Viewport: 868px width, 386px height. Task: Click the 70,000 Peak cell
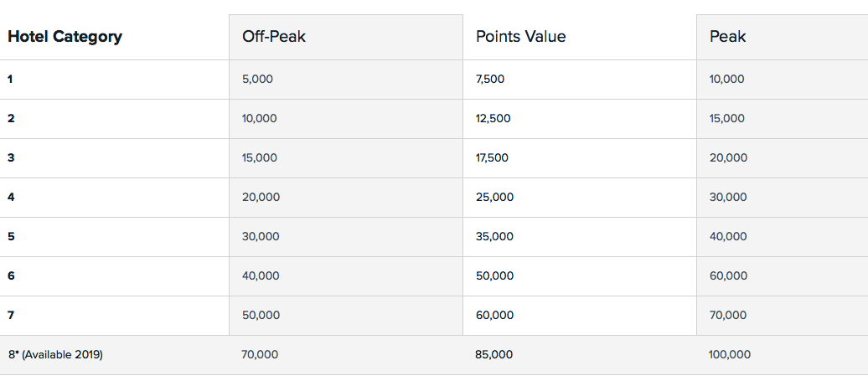pos(728,316)
